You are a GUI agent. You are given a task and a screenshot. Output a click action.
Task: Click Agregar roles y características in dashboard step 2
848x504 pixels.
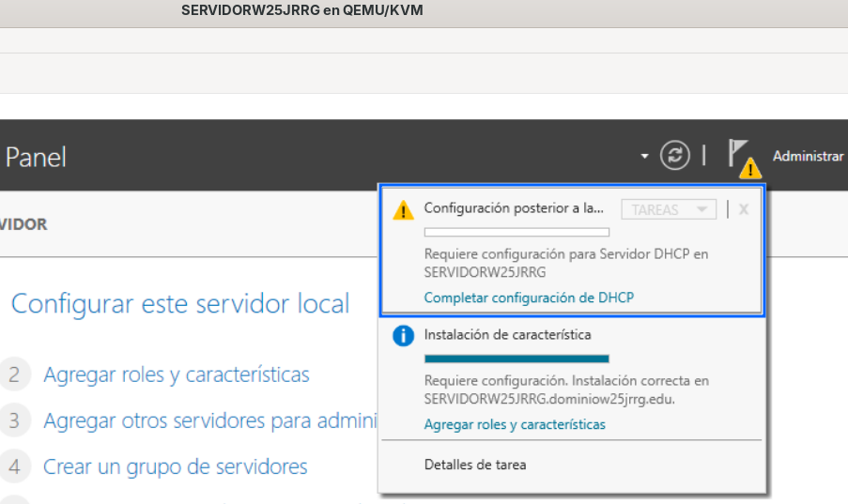pos(177,374)
